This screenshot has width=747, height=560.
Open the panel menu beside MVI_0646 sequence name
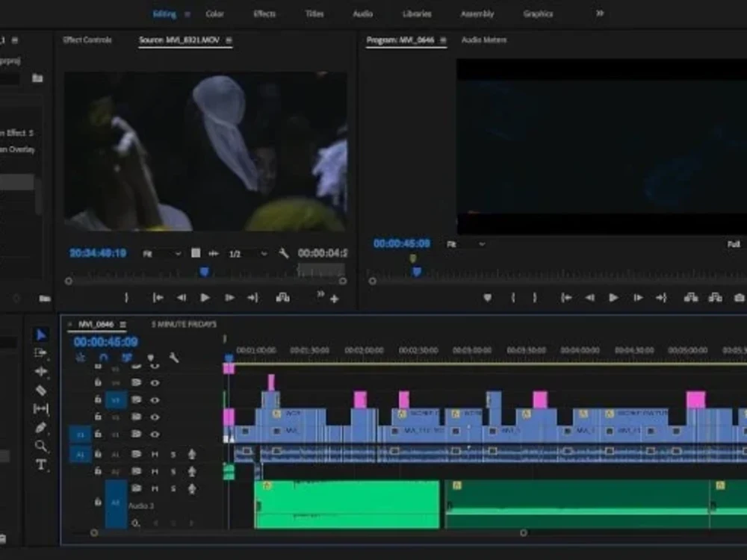[x=123, y=324]
